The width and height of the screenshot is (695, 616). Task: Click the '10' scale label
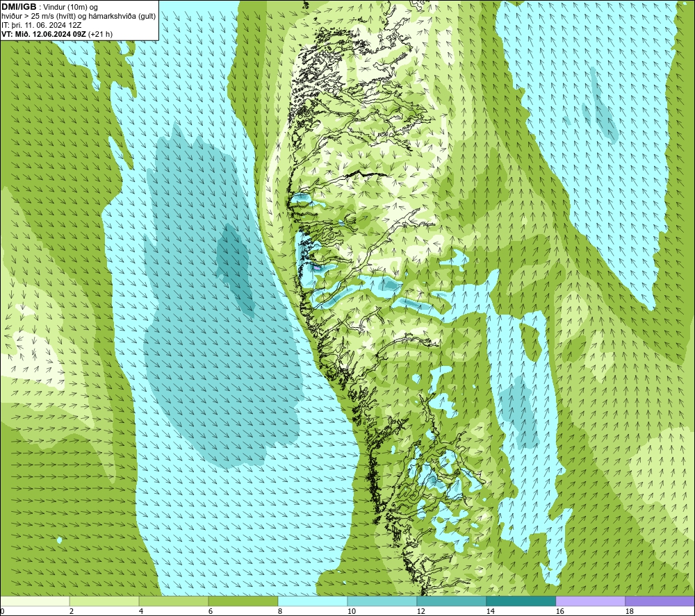tap(351, 612)
